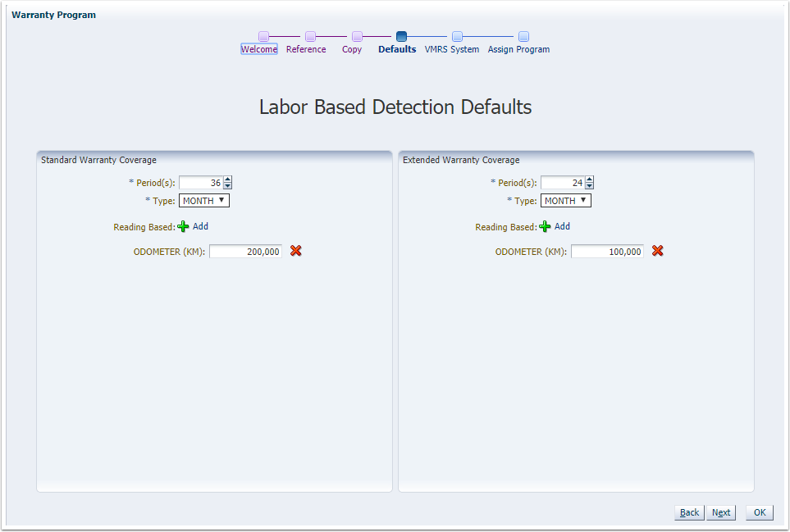Decrease Standard Warranty period below 36
Viewport: 790px width, 532px height.
pyautogui.click(x=228, y=186)
